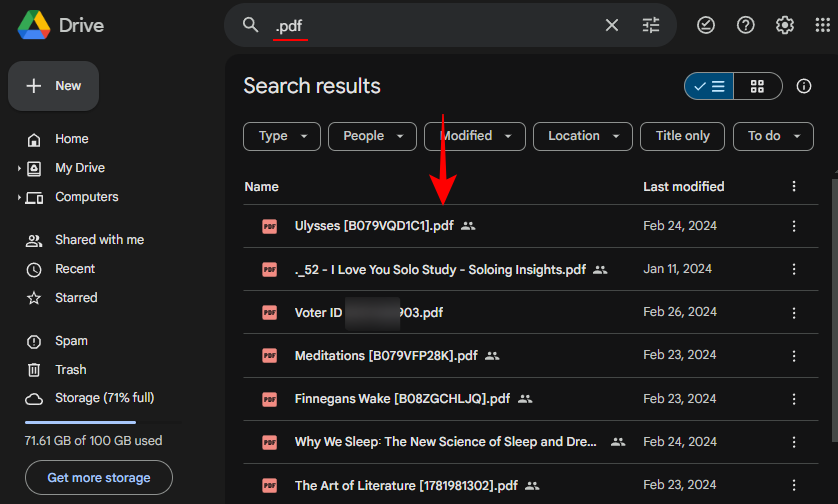Open column header more options menu

tap(794, 187)
